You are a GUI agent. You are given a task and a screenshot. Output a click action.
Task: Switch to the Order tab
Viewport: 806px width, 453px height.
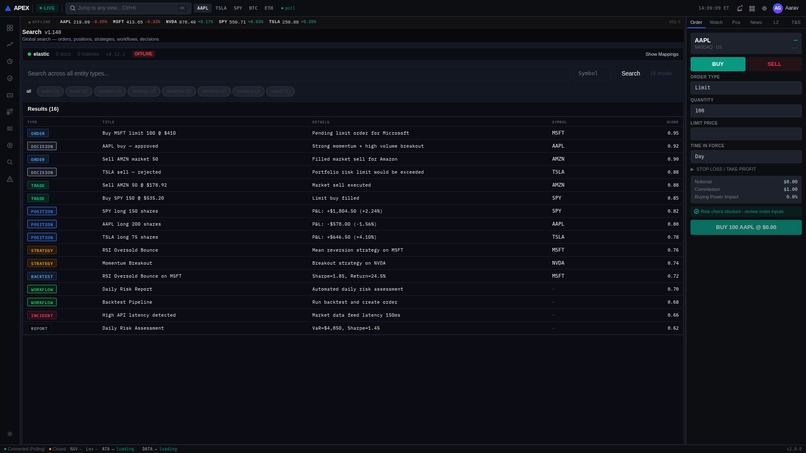coord(696,23)
